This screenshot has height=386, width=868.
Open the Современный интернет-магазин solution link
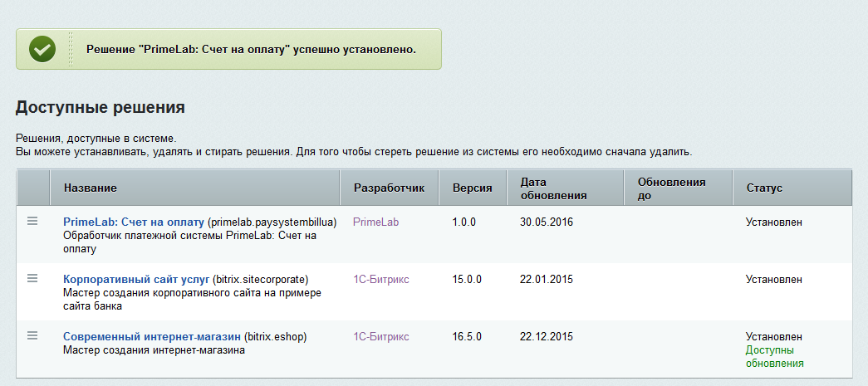pos(152,337)
